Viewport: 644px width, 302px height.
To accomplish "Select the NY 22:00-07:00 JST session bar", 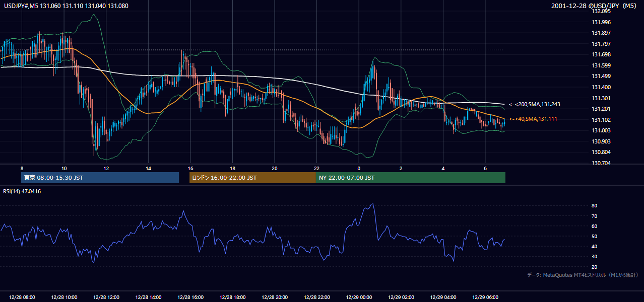I will pos(411,178).
